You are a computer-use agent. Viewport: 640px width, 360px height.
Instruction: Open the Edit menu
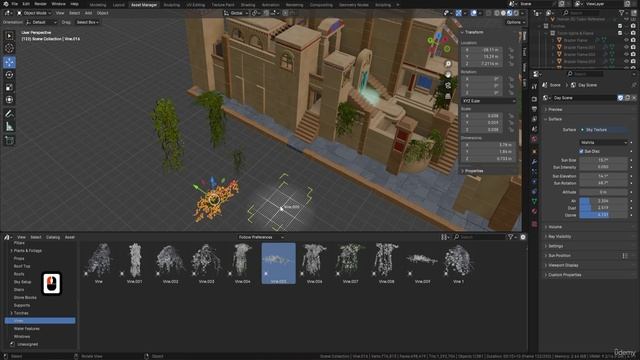26,4
